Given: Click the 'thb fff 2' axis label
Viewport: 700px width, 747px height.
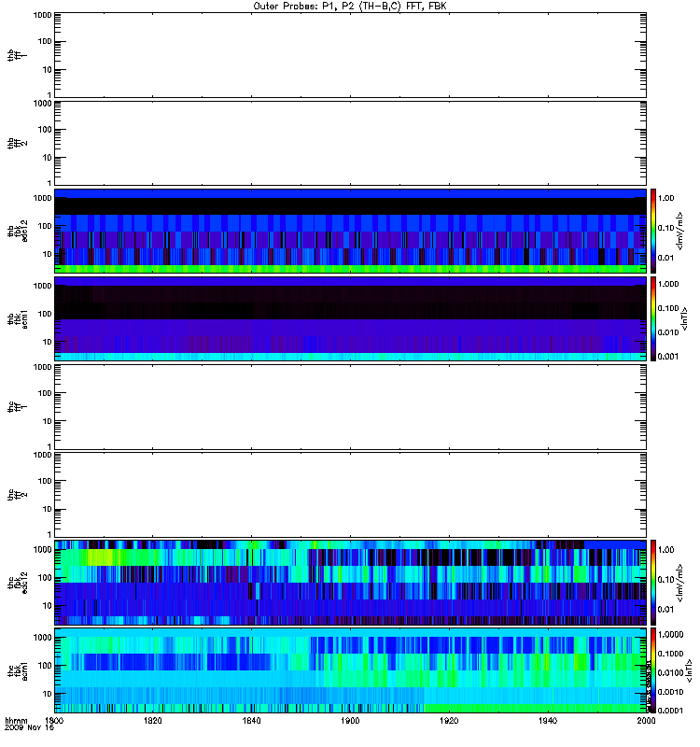Looking at the screenshot, I should (x=17, y=143).
